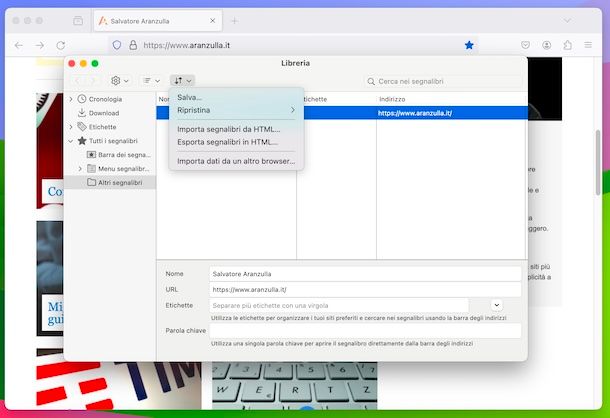Open the Firefox account icon
The height and width of the screenshot is (418, 610).
pos(547,45)
